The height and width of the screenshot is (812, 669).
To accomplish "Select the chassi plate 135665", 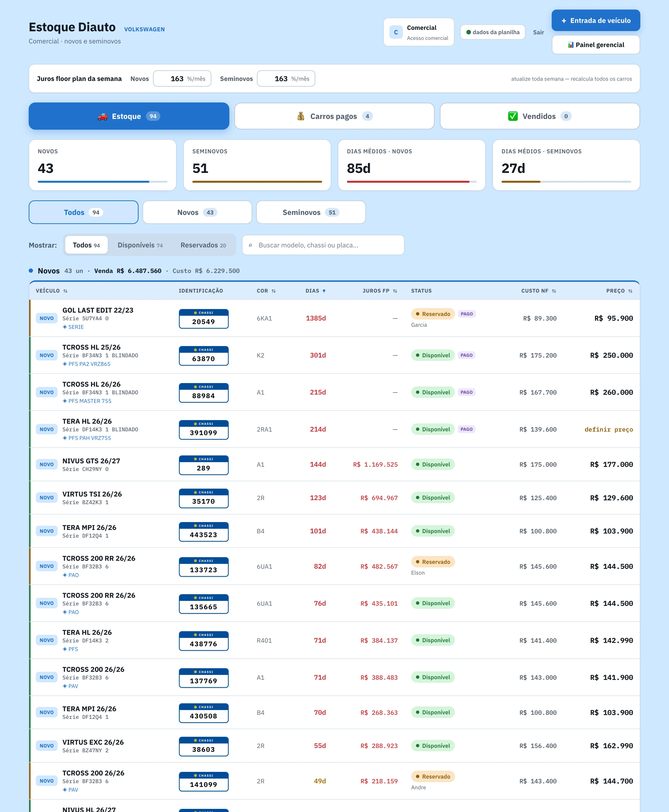I will (x=204, y=604).
